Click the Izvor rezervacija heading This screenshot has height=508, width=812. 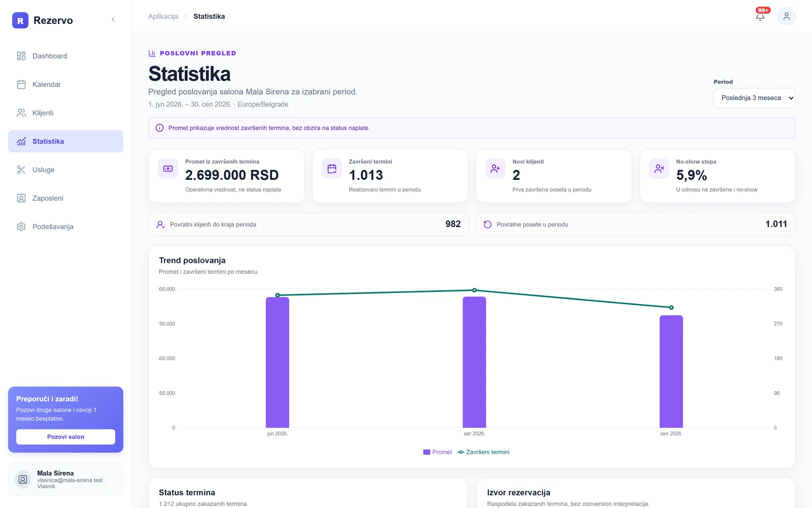pos(519,493)
